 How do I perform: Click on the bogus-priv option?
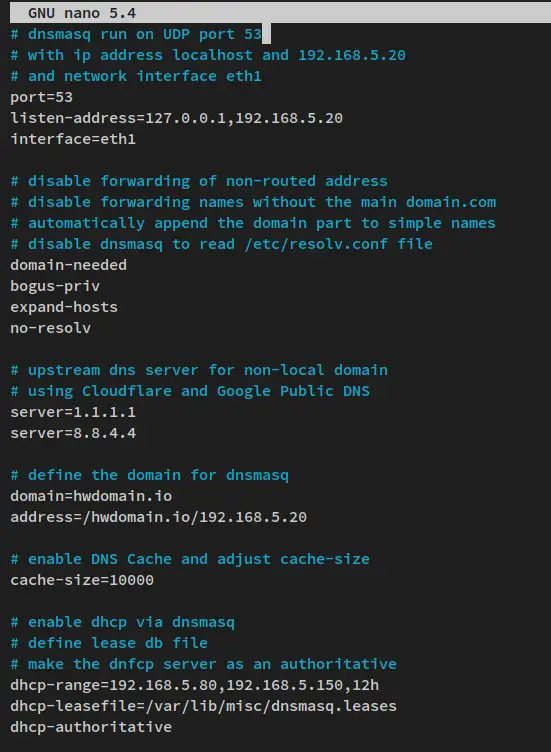tap(55, 286)
